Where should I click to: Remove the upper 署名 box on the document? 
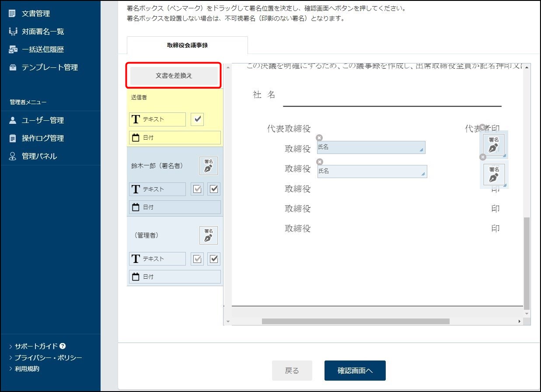click(x=482, y=127)
